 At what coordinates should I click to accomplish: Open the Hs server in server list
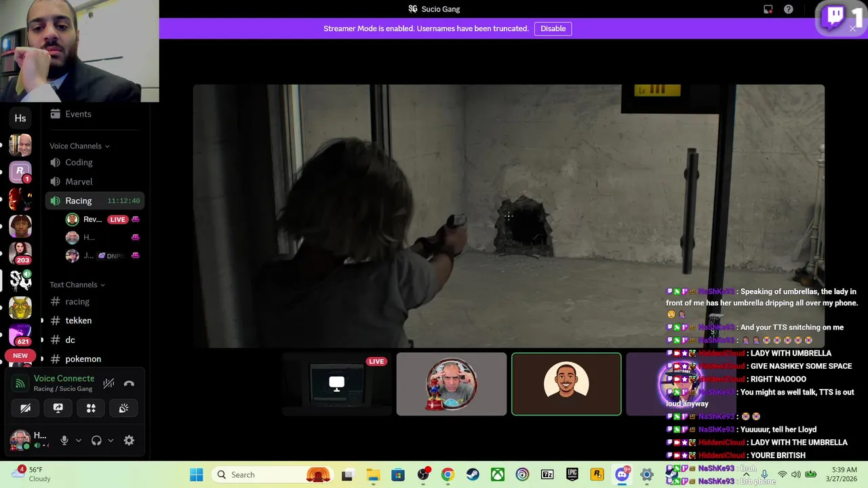point(20,118)
